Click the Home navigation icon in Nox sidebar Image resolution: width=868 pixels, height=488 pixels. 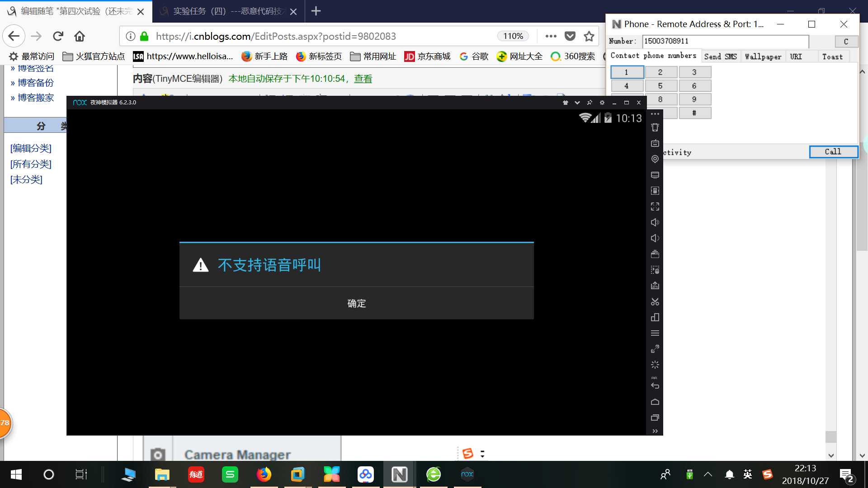click(655, 400)
